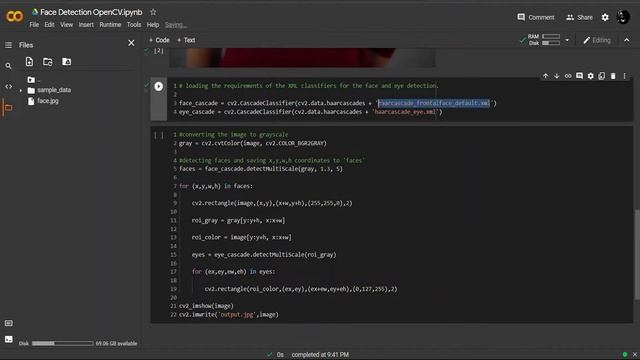The height and width of the screenshot is (360, 640).
Task: Open RAM and Disk resource indicator
Action: [x=545, y=40]
